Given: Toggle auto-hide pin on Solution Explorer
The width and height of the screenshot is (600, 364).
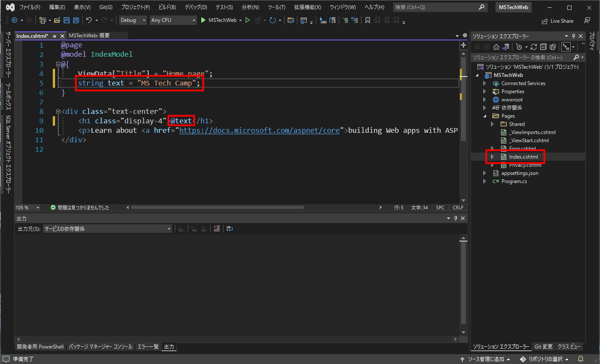Looking at the screenshot, I should coord(573,36).
